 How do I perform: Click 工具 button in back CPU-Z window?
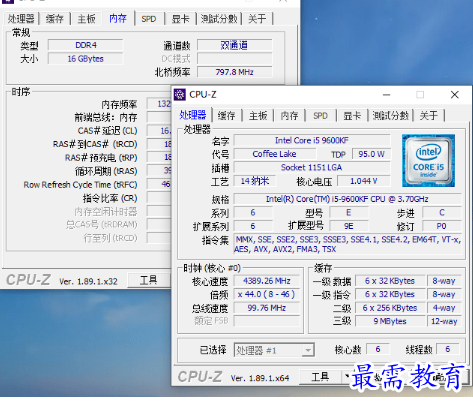[x=149, y=280]
